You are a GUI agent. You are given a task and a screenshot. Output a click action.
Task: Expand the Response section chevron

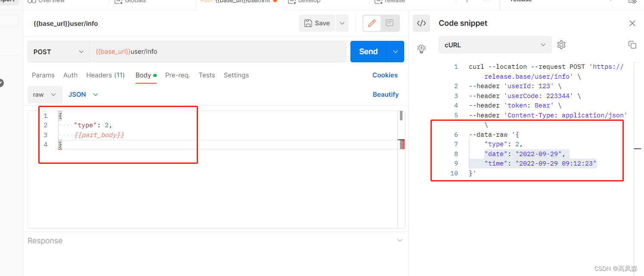point(400,240)
